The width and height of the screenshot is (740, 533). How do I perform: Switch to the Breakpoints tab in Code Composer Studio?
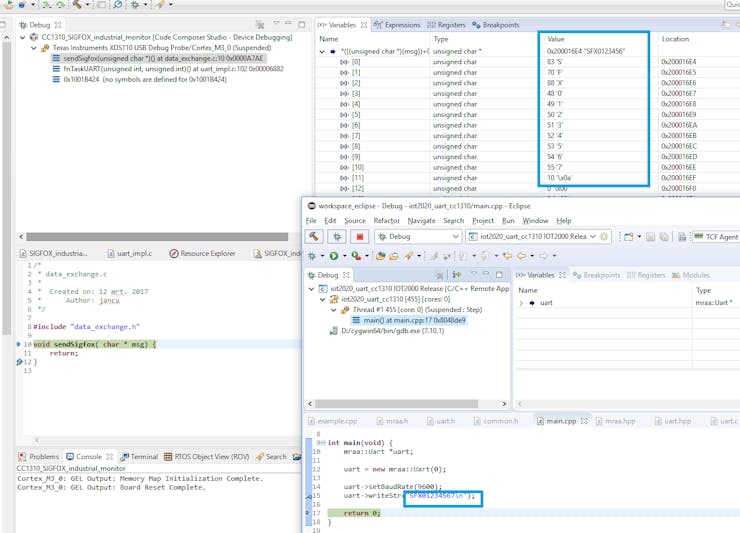496,25
